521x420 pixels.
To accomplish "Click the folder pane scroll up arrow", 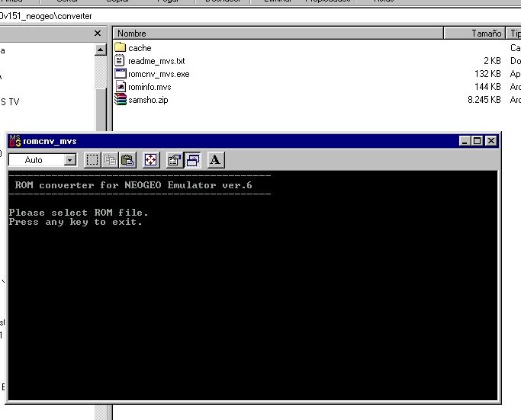I will pyautogui.click(x=101, y=50).
